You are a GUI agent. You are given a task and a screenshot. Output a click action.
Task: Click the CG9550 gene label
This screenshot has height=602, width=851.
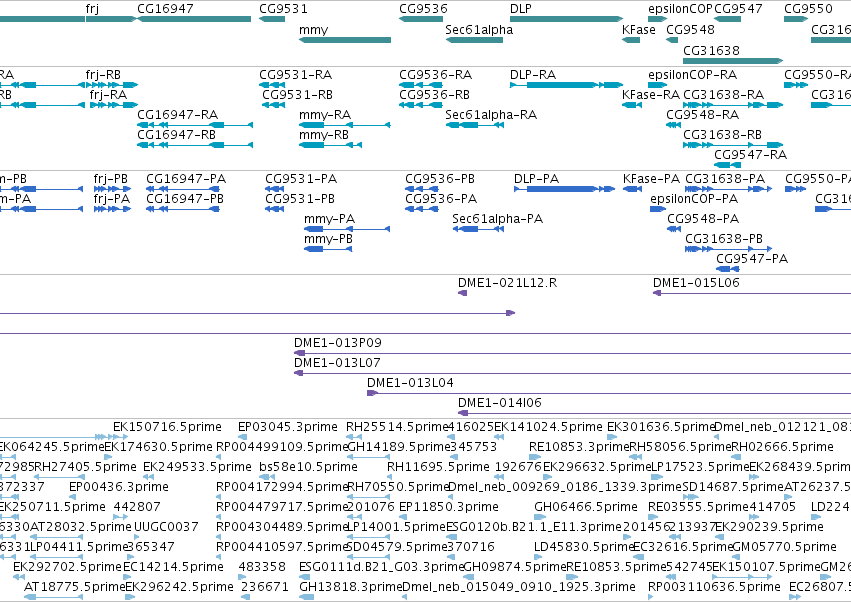(808, 9)
